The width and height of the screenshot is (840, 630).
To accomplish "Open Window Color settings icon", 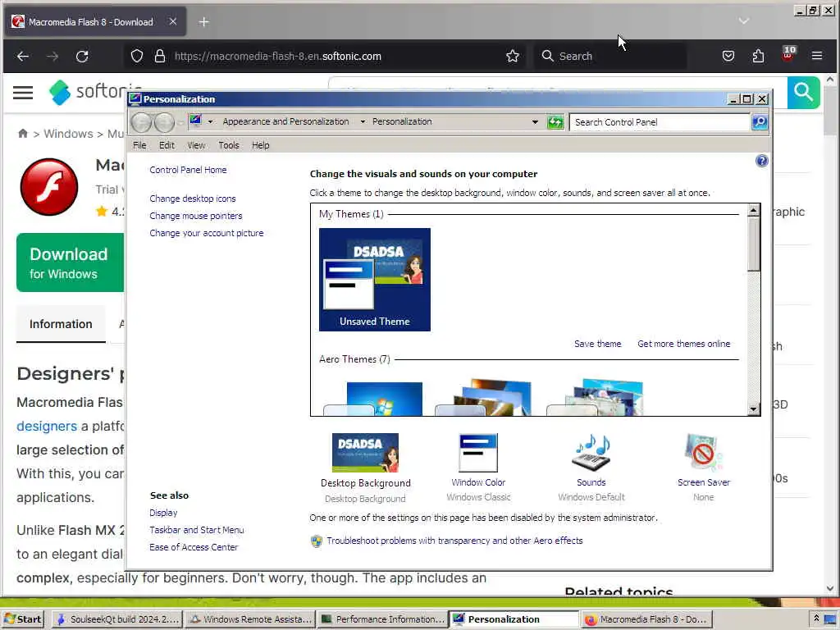I will 478,453.
